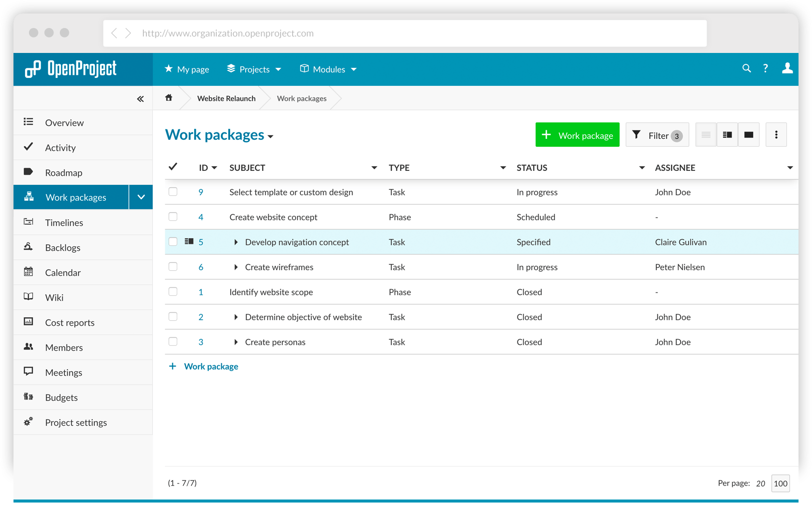Viewport: 812px width, 518px height.
Task: Open the settings kebab menu near view toggles
Action: point(776,134)
